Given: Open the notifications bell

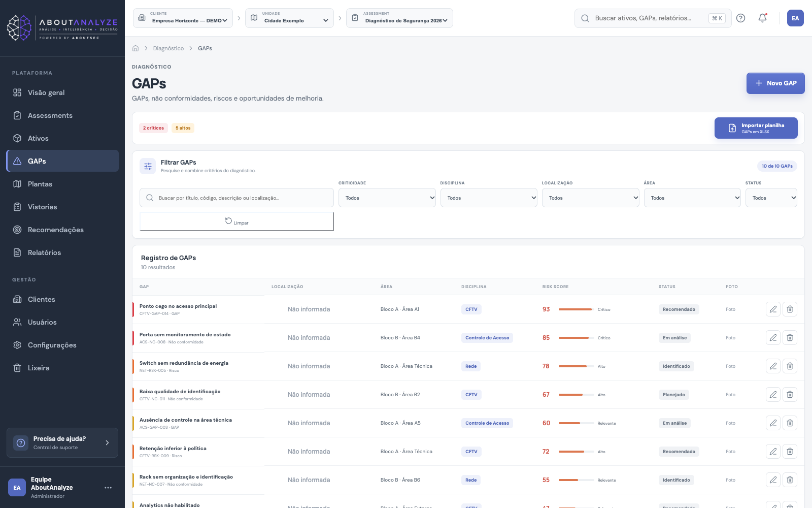Looking at the screenshot, I should 762,18.
